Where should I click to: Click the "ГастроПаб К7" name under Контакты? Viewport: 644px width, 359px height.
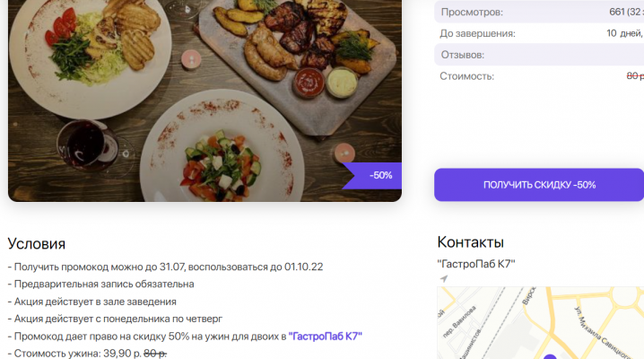(476, 263)
